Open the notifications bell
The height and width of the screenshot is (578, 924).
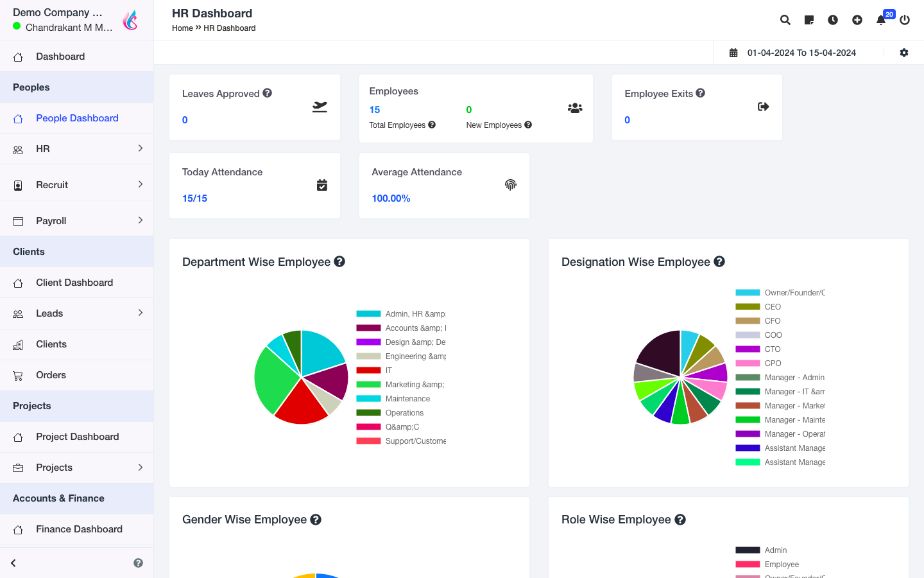tap(881, 20)
